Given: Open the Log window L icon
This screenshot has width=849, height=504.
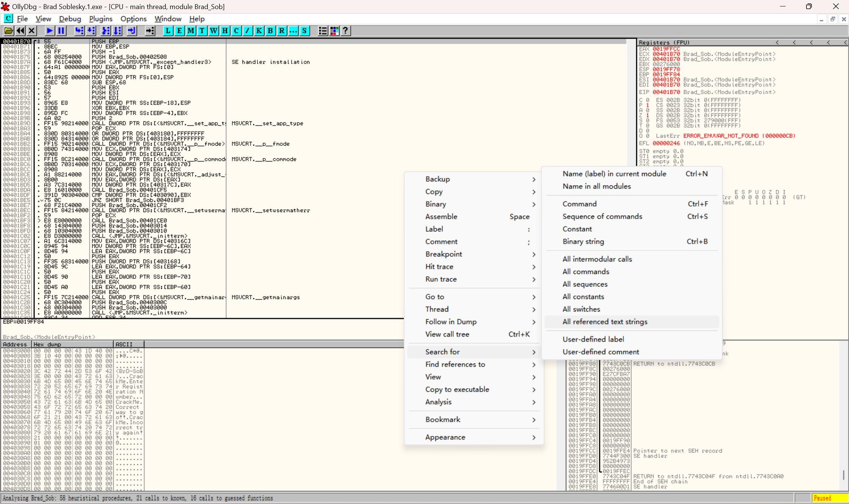Looking at the screenshot, I should click(x=168, y=31).
